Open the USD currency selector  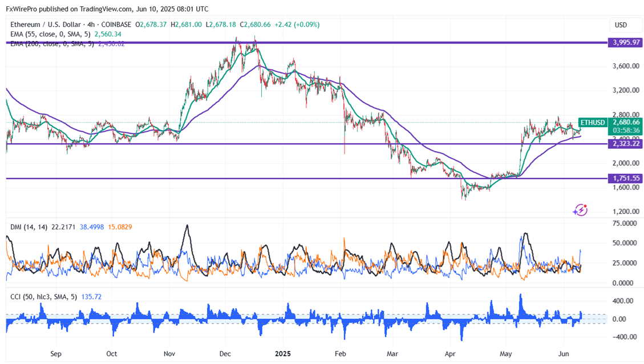(x=626, y=25)
